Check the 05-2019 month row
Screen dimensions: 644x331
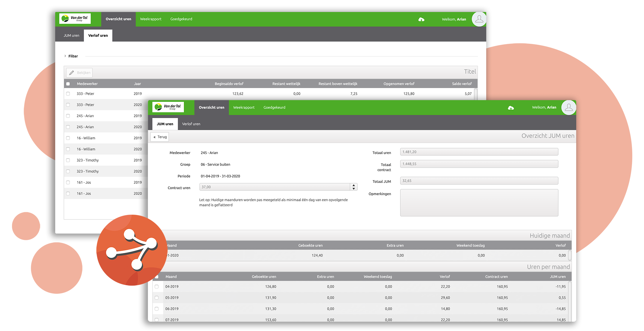[x=157, y=298]
